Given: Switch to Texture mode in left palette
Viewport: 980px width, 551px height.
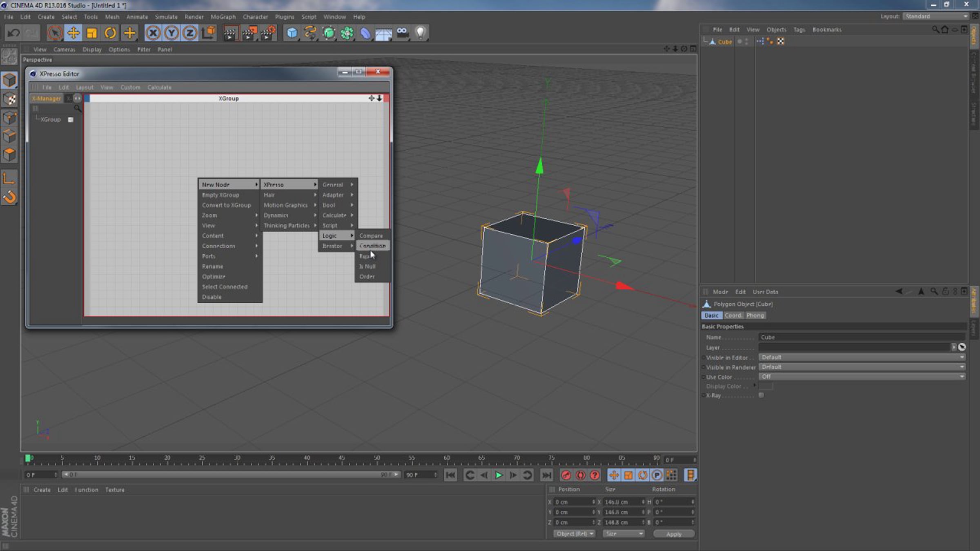Looking at the screenshot, I should tap(9, 99).
